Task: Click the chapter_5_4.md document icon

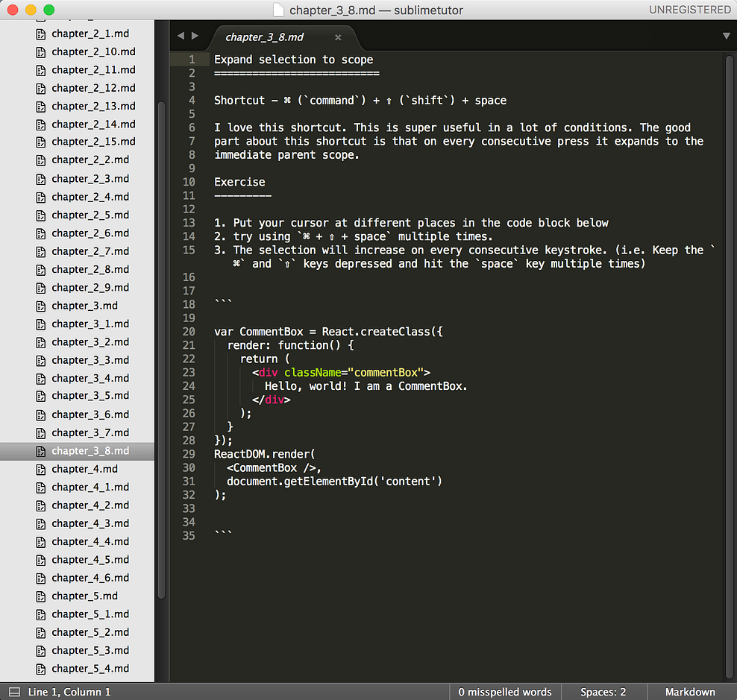Action: click(x=43, y=668)
